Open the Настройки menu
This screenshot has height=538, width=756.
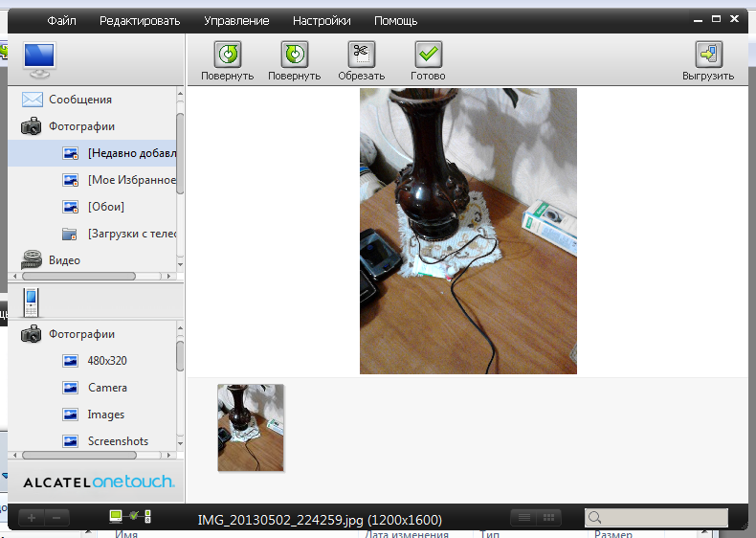321,20
